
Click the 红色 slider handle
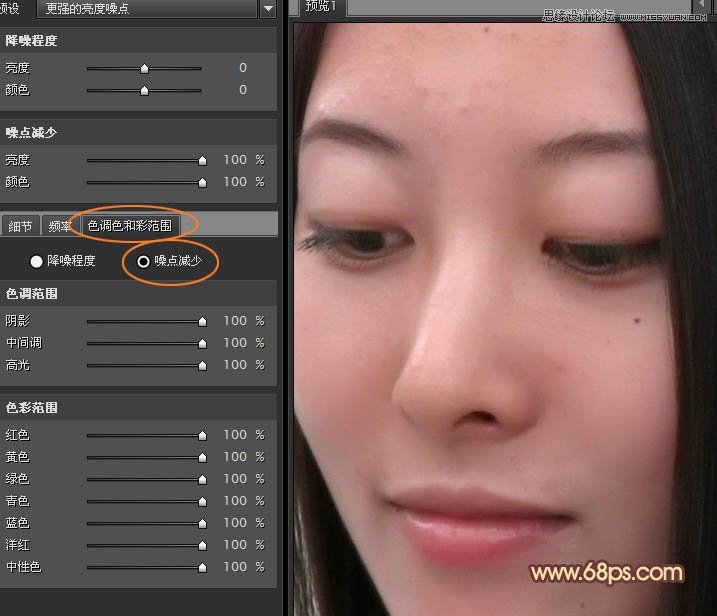[x=202, y=435]
